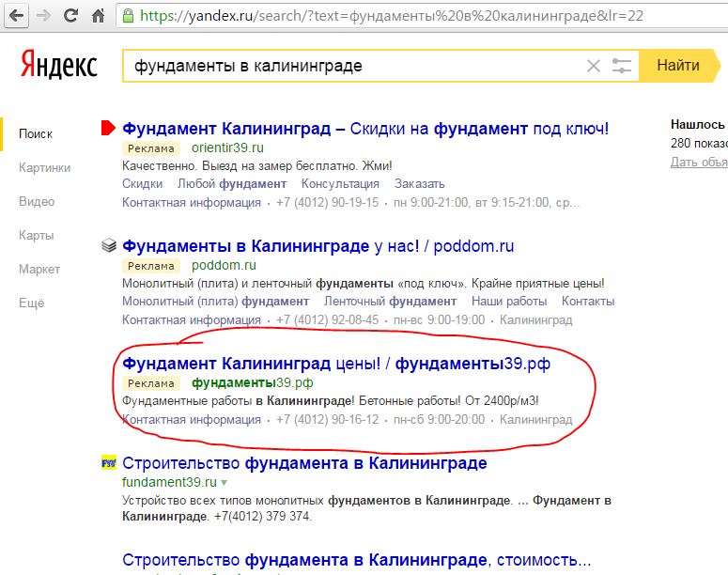This screenshot has width=728, height=575.
Task: Open the Консультация sitelink
Action: [x=340, y=184]
